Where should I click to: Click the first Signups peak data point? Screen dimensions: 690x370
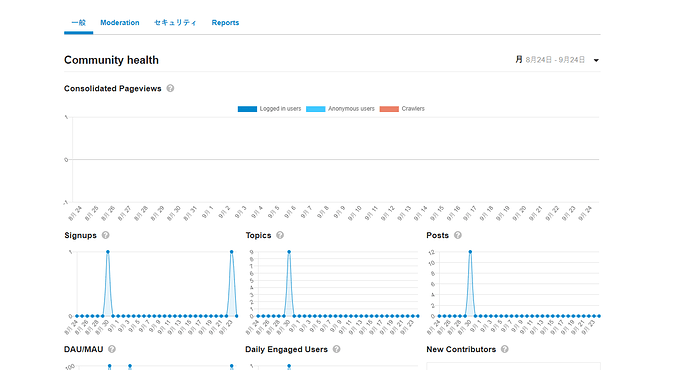(108, 252)
